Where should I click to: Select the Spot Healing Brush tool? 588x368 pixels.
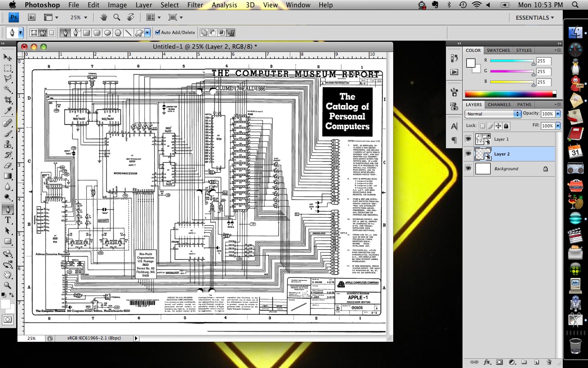pos(8,123)
